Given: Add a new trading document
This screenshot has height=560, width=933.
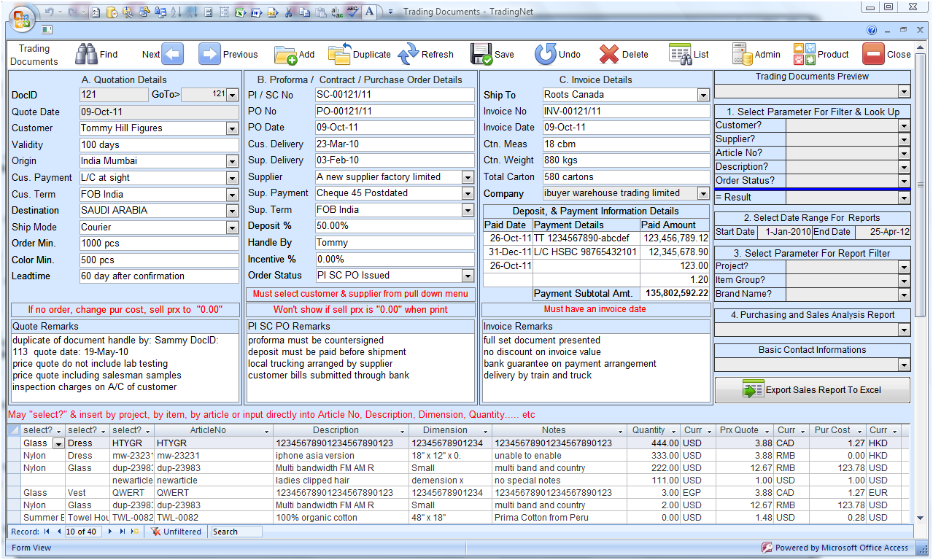Looking at the screenshot, I should coord(285,54).
